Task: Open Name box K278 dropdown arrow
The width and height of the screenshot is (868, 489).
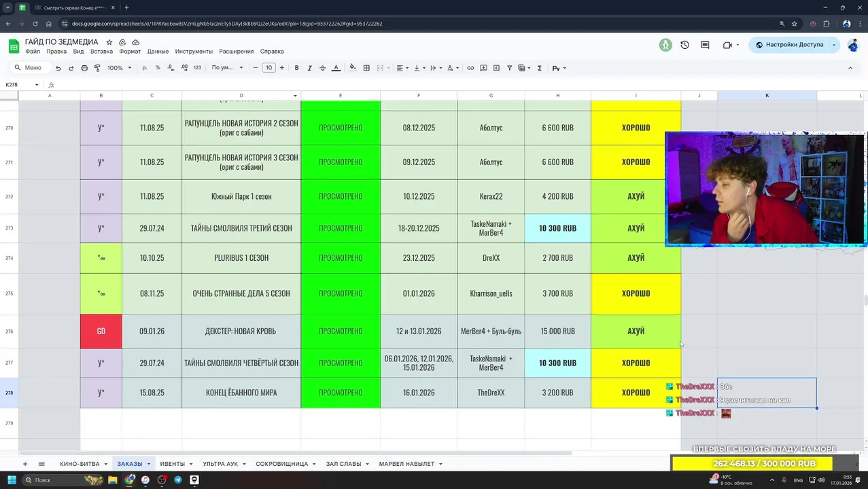Action: click(x=37, y=85)
